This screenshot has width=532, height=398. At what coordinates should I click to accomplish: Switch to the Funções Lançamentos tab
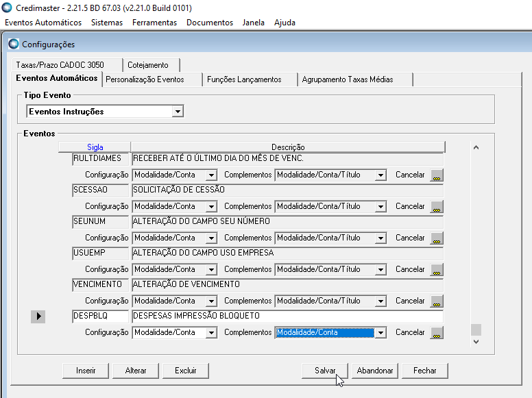click(x=250, y=79)
